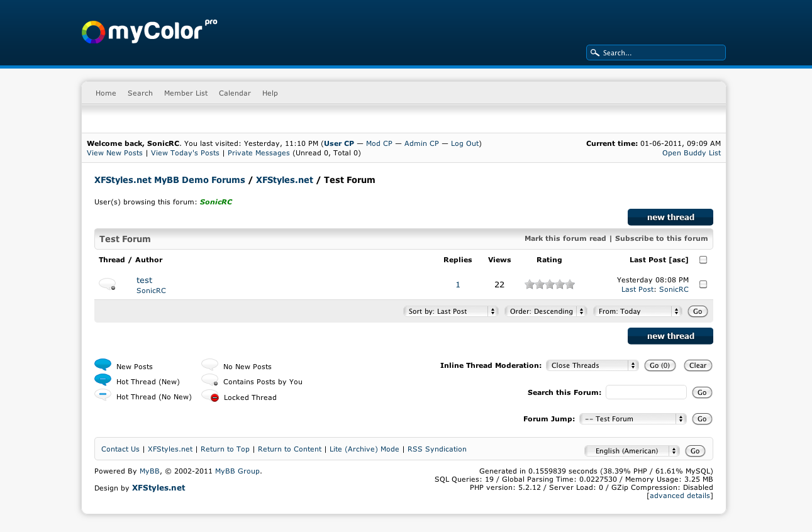Choose the English (American) language dropdown
Viewport: 812px width, 532px height.
(632, 451)
